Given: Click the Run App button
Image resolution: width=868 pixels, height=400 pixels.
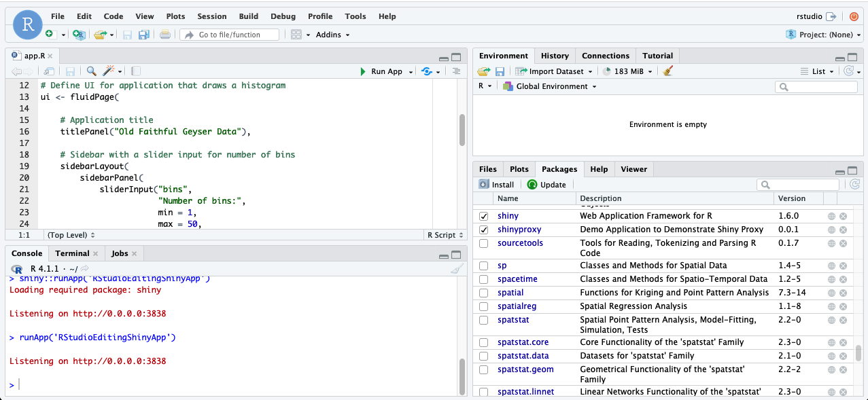Looking at the screenshot, I should pos(381,71).
